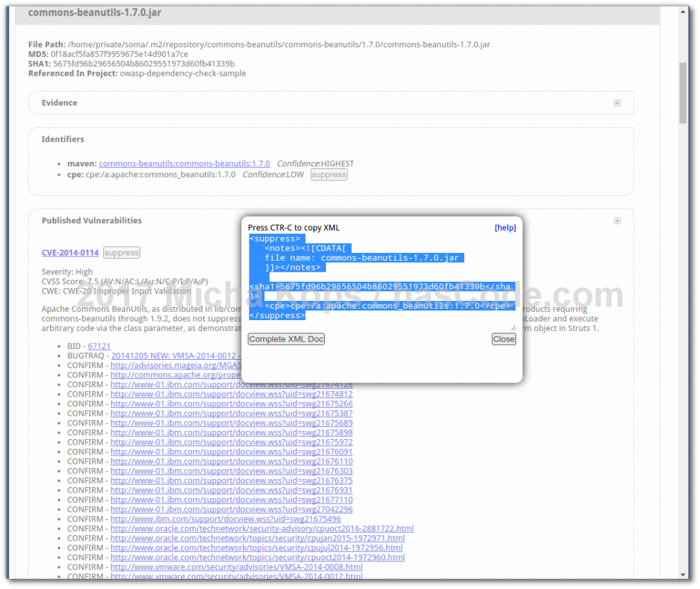Open the [help] link in the popup

[505, 227]
